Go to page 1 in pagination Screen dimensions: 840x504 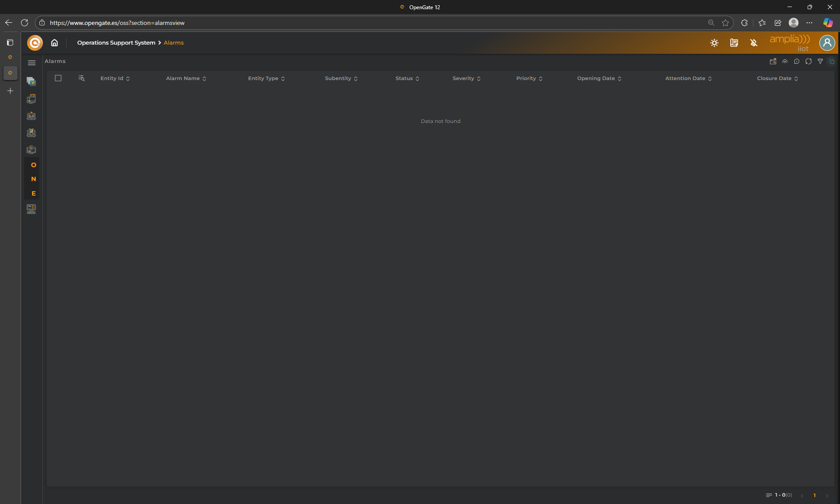pyautogui.click(x=814, y=495)
